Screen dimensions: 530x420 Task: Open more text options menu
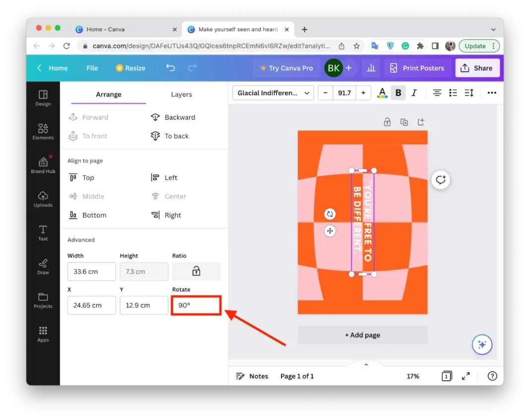pyautogui.click(x=492, y=93)
